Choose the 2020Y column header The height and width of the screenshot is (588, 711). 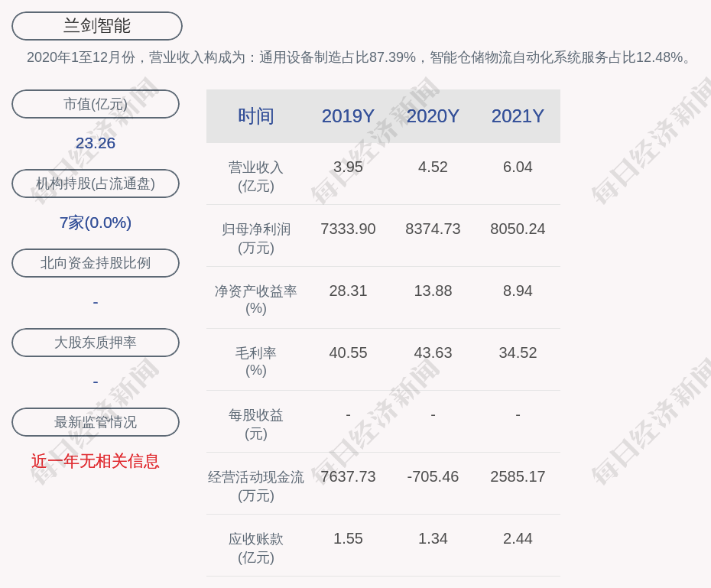[433, 116]
